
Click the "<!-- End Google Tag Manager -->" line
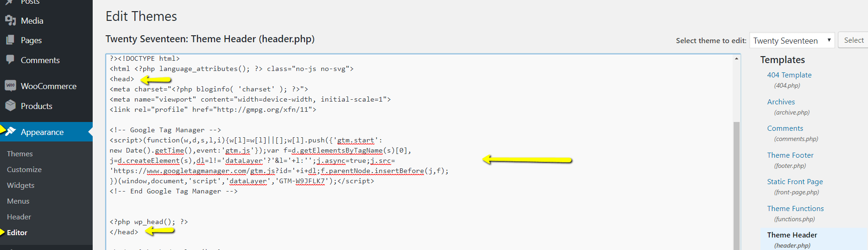coord(174,191)
